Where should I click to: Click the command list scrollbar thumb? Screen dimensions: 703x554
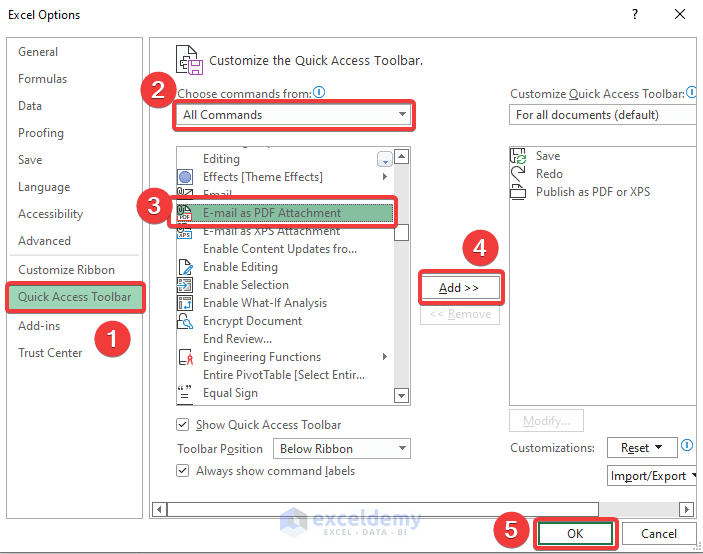coord(401,232)
